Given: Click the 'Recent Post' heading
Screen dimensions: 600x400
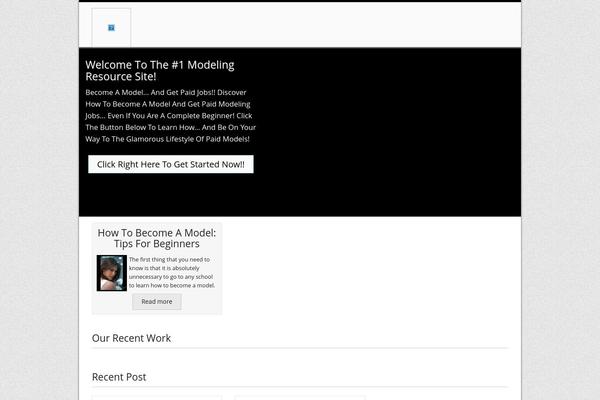Looking at the screenshot, I should [119, 377].
